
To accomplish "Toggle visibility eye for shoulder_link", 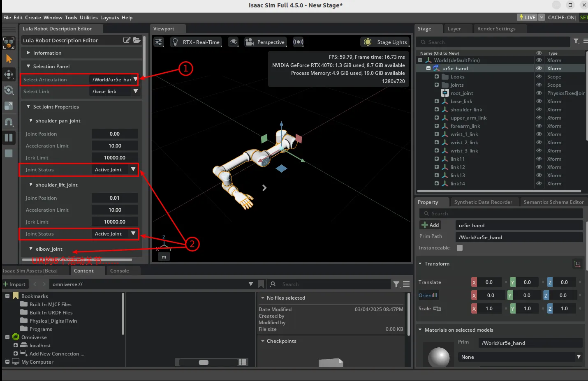I will 539,109.
